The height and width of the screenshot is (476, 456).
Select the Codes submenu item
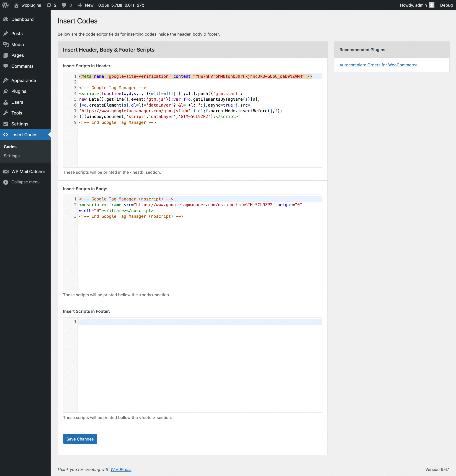pyautogui.click(x=10, y=147)
